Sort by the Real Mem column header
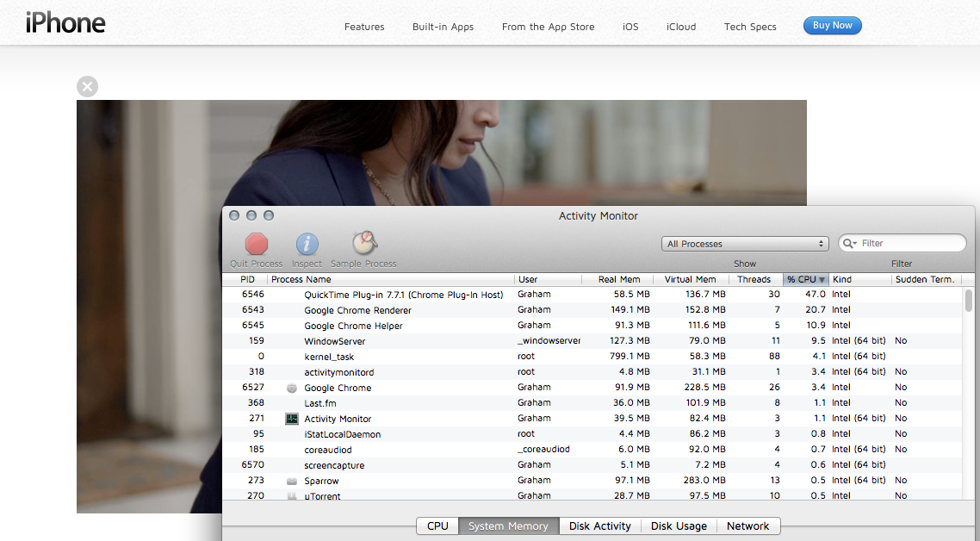This screenshot has height=541, width=980. point(617,280)
